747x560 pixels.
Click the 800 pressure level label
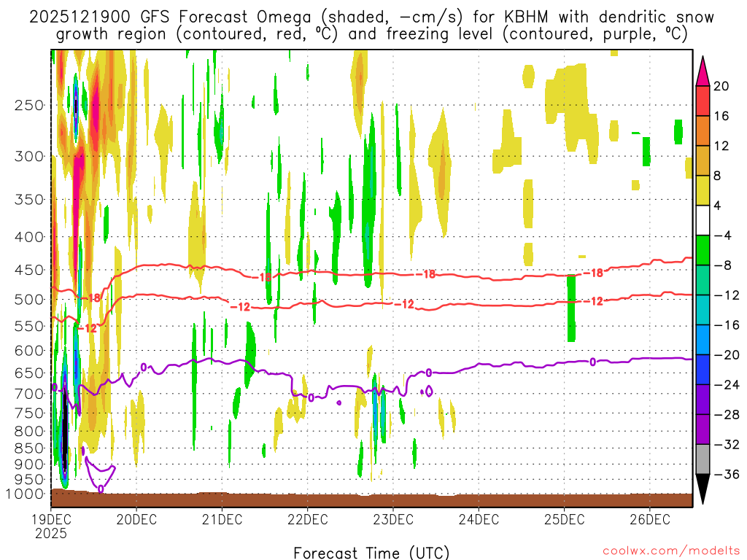29,431
